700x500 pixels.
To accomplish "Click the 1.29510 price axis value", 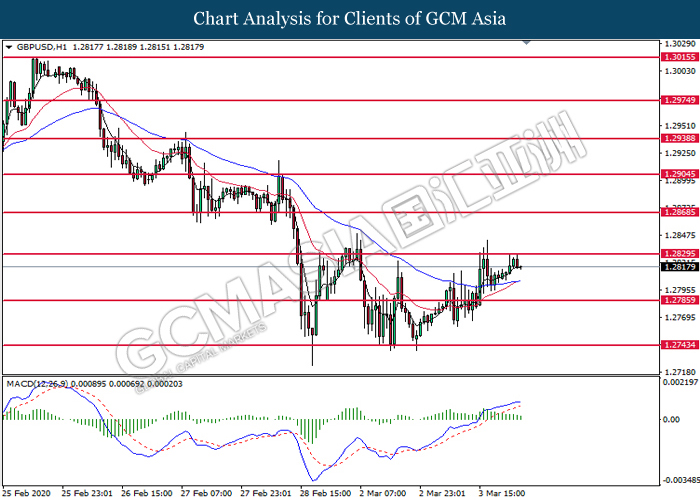I will pyautogui.click(x=680, y=126).
